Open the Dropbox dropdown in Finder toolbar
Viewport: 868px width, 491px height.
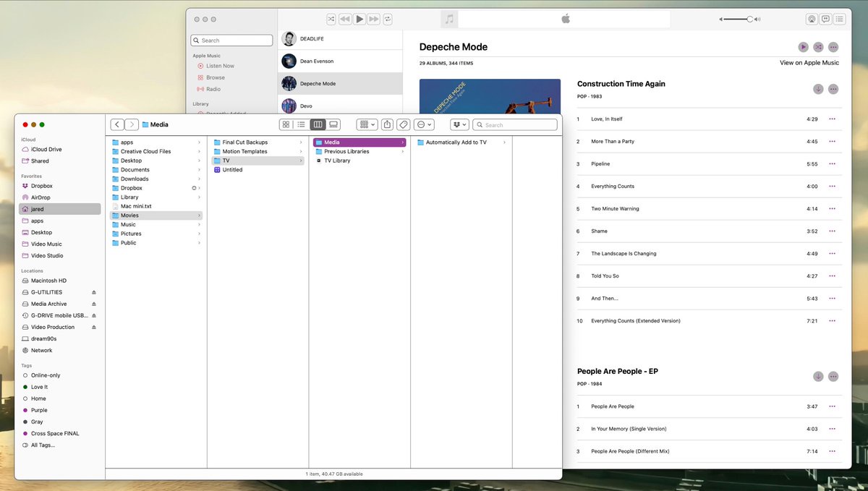(x=460, y=124)
